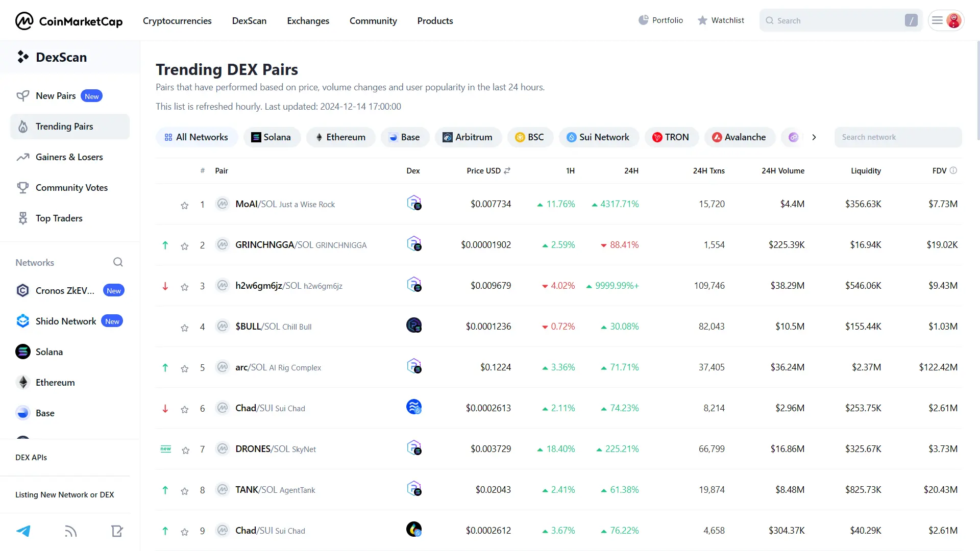Viewport: 980px width, 551px height.
Task: Star the h2w6gm6jz/SOL pair
Action: [184, 287]
